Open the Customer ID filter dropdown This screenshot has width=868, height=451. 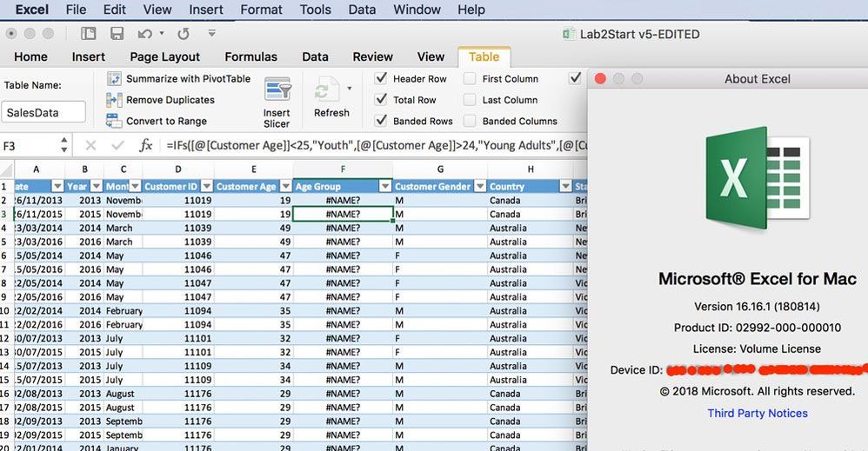pyautogui.click(x=207, y=187)
